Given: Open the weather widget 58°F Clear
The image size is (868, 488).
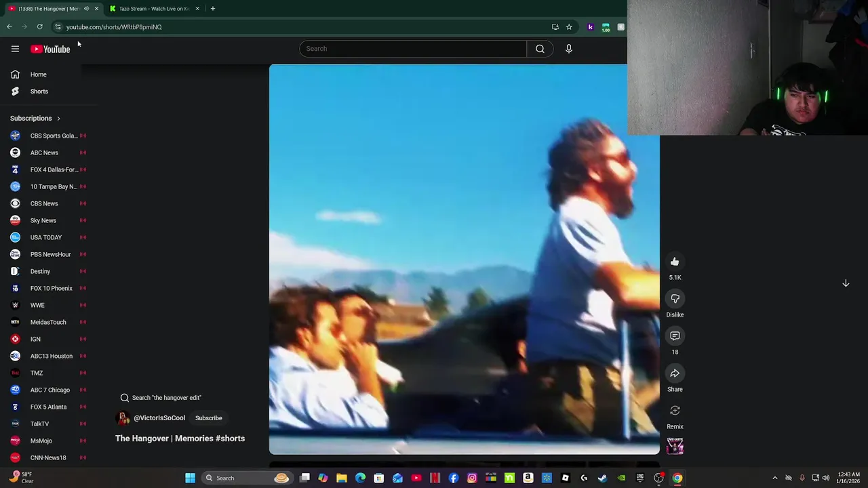Looking at the screenshot, I should [20, 478].
